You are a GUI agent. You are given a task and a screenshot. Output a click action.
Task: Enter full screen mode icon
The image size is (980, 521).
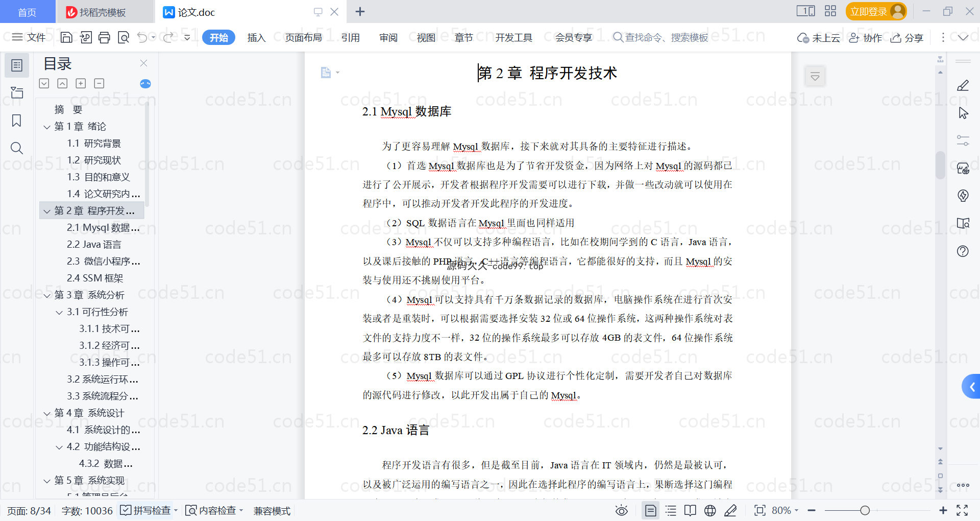coord(962,510)
